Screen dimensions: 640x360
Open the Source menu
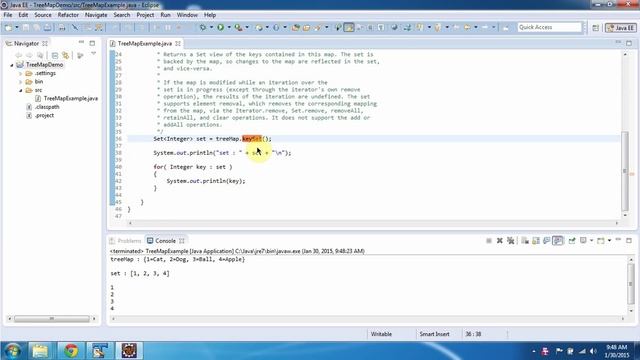point(43,15)
